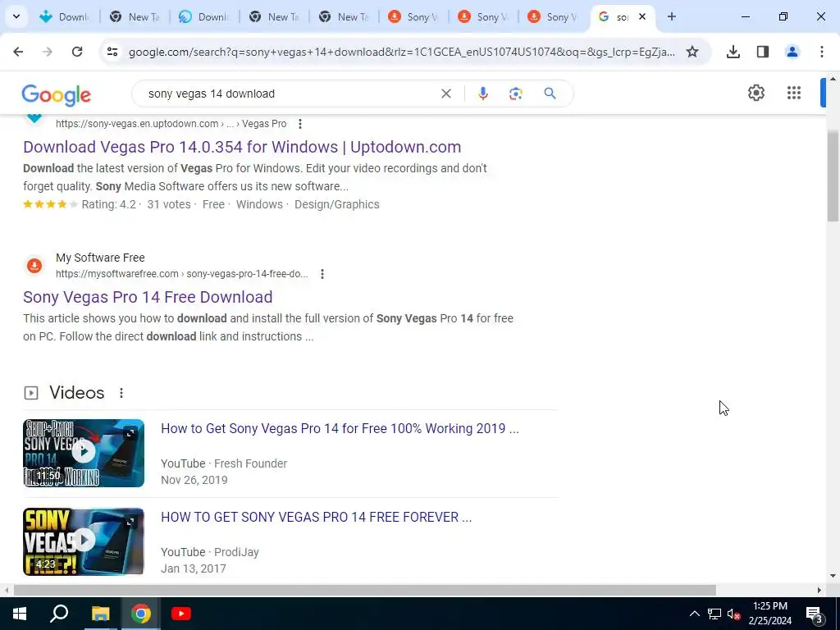Click the horizontal page scrollbar thumb
840x630 pixels.
[x=364, y=591]
